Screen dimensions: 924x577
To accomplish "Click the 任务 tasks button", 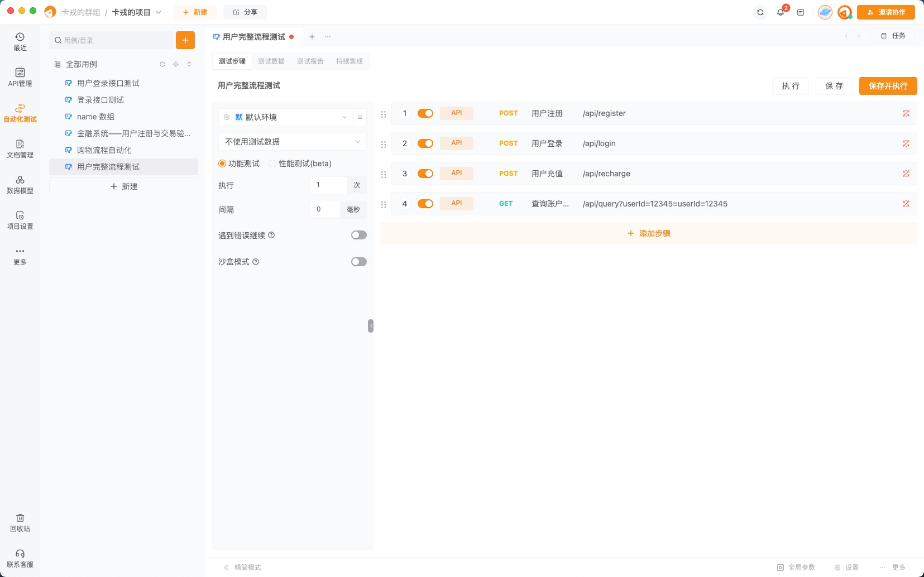I will click(x=893, y=36).
